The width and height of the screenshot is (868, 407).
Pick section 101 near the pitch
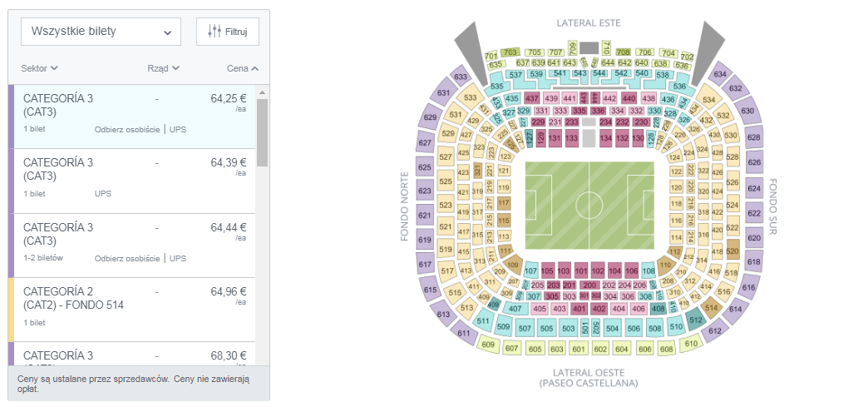(580, 271)
